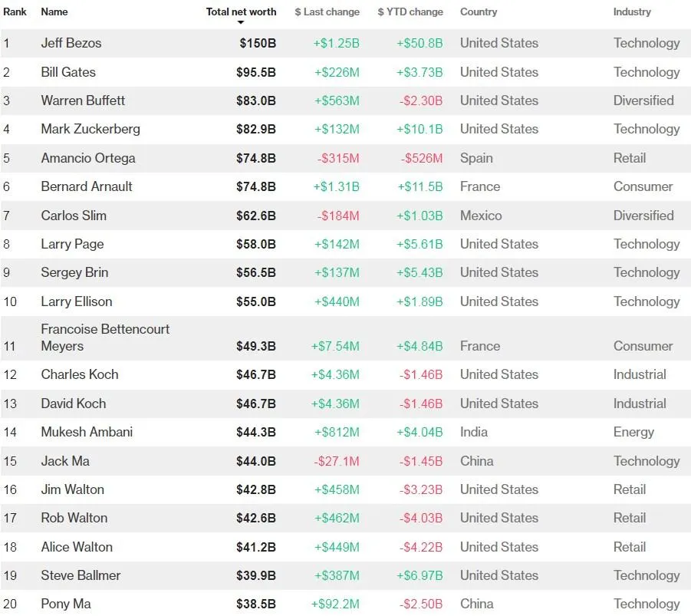
Task: Click on Amancio Ortega's name
Action: tap(88, 158)
